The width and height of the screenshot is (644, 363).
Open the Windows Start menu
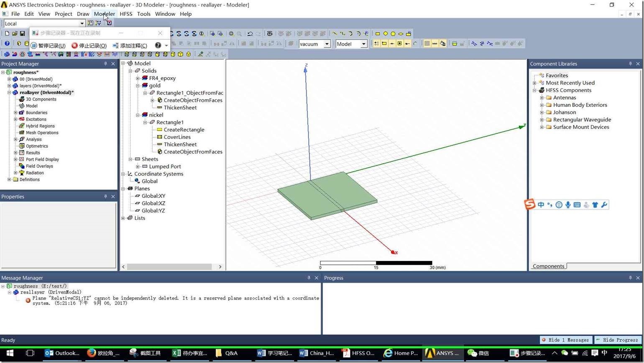10,353
